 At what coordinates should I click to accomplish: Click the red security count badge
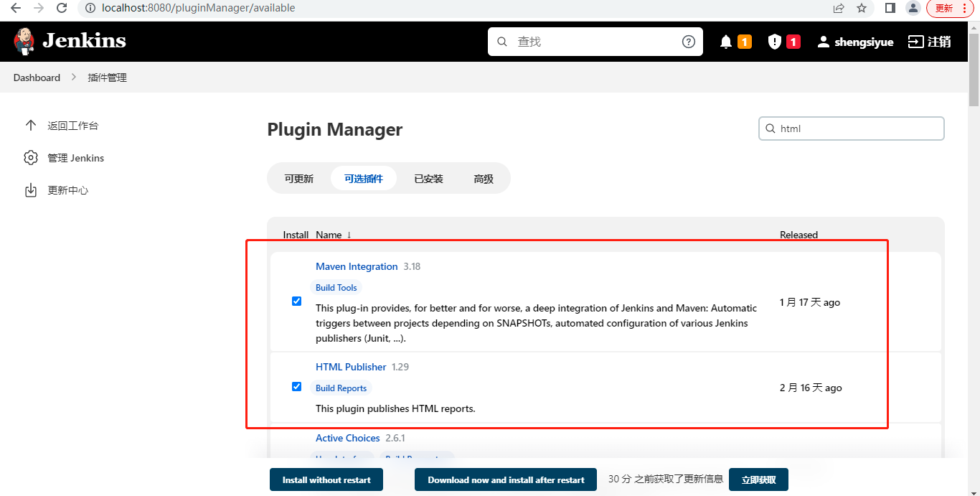click(x=793, y=42)
